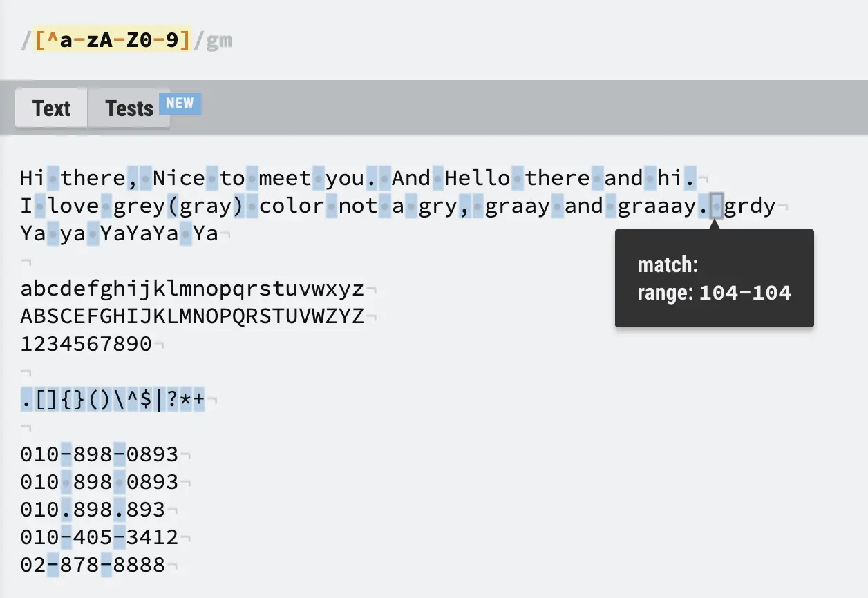
Task: Switch to the Text tab
Action: pos(52,108)
